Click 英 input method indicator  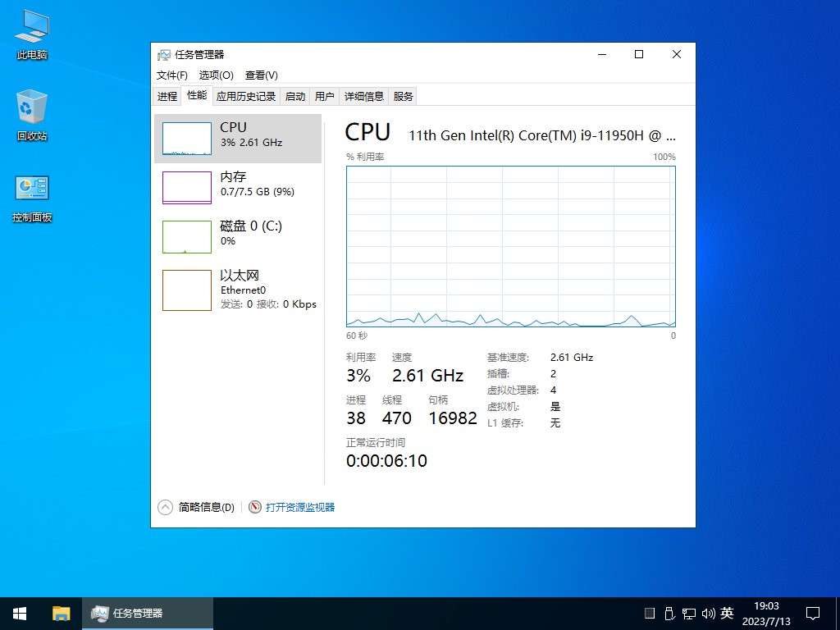click(727, 613)
